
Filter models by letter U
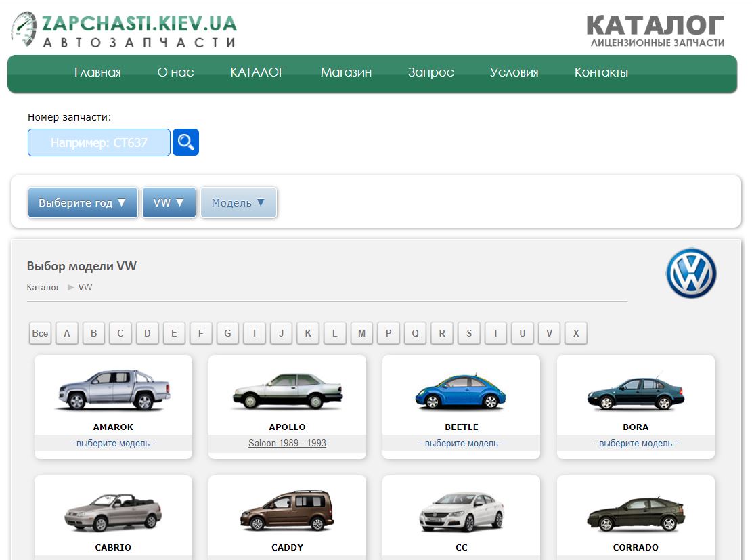point(523,333)
